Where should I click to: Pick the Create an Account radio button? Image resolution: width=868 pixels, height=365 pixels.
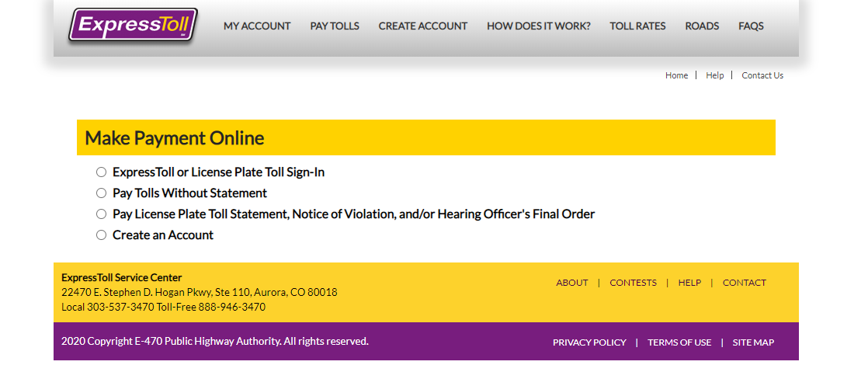(x=101, y=235)
